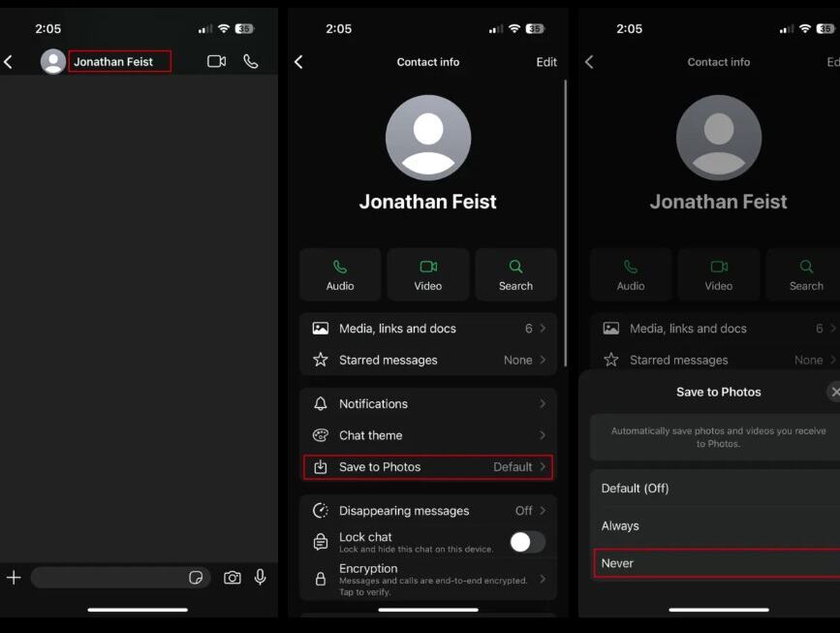Tap dimmed Starred messages row in right screen

click(715, 360)
